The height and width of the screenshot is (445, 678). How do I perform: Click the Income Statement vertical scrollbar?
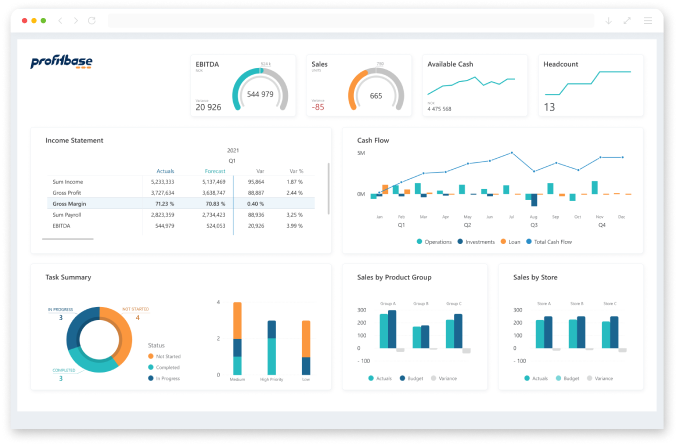[329, 189]
